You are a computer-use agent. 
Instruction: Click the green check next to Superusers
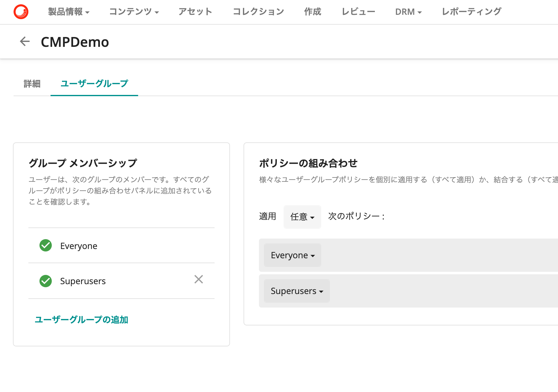[x=46, y=281]
